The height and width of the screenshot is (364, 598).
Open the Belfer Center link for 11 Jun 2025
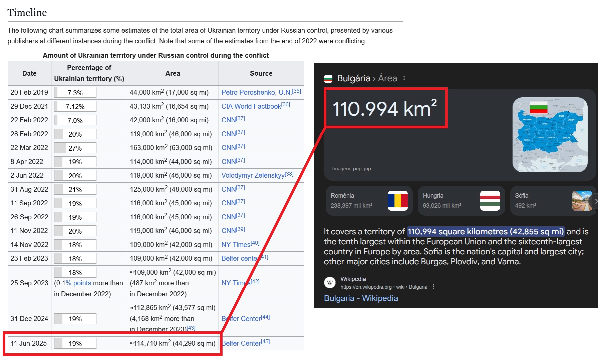(241, 343)
